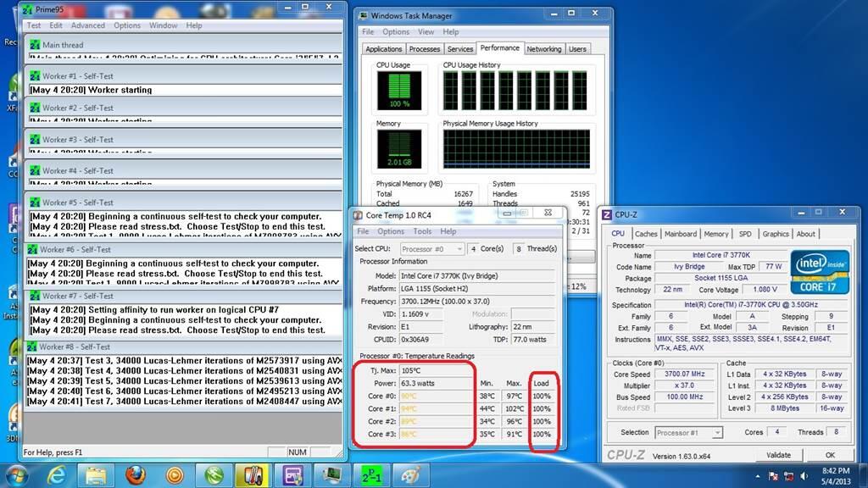
Task: Switch to CPU-Z via purple taskbar icon
Action: click(x=292, y=475)
